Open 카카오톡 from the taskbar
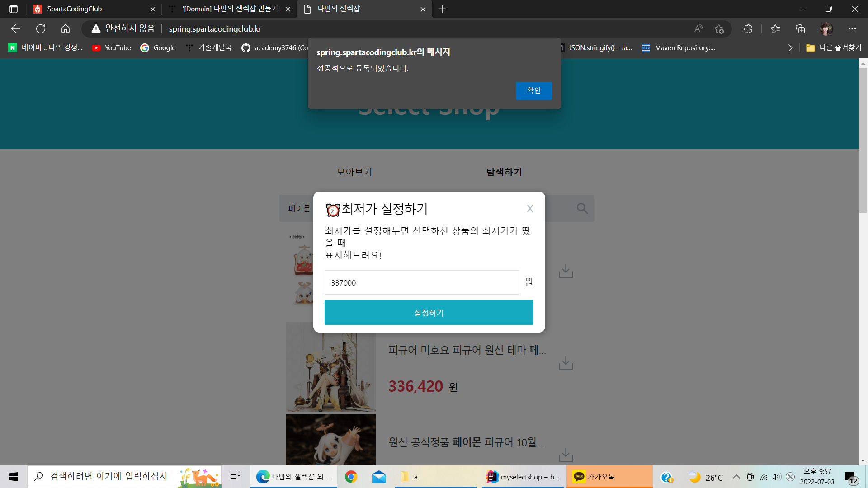 (609, 477)
